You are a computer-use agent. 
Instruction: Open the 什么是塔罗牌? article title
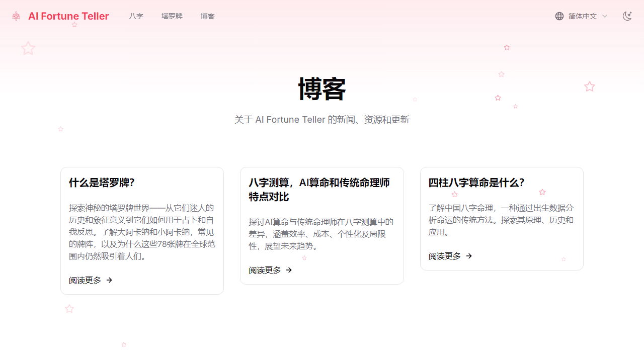pyautogui.click(x=102, y=183)
